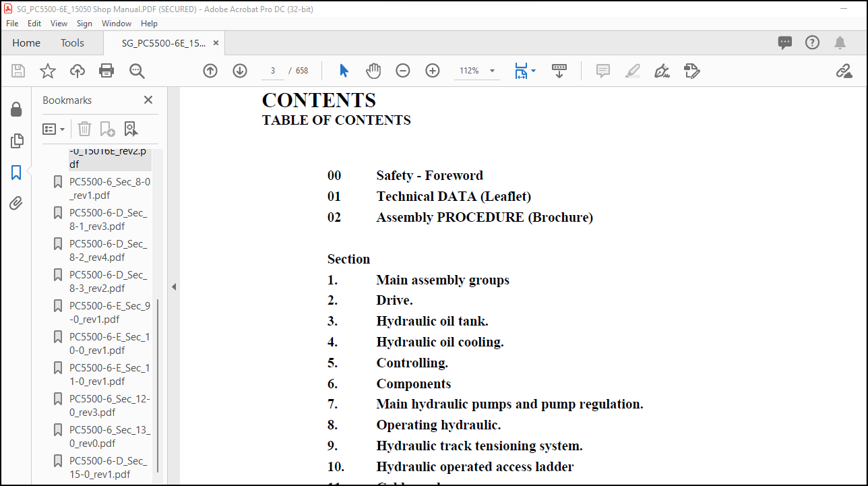Collapse the navigation pane with the side arrow
This screenshot has width=868, height=486.
(x=173, y=286)
